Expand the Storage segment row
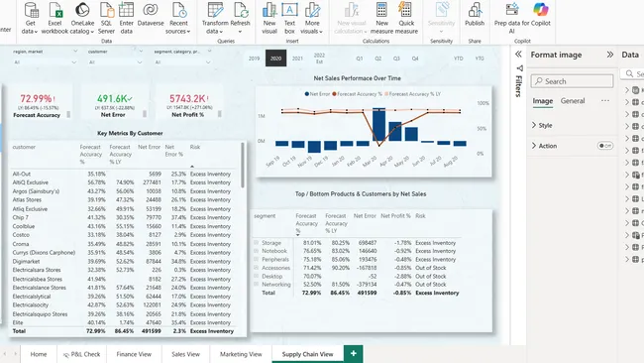The image size is (644, 363). (x=256, y=243)
